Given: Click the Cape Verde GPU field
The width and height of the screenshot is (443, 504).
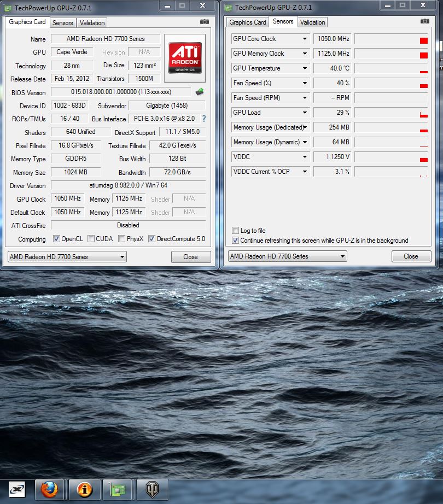Looking at the screenshot, I should tap(72, 52).
